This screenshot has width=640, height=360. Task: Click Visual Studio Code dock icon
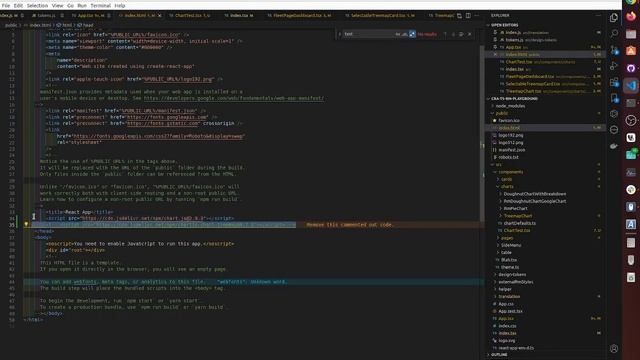click(631, 85)
